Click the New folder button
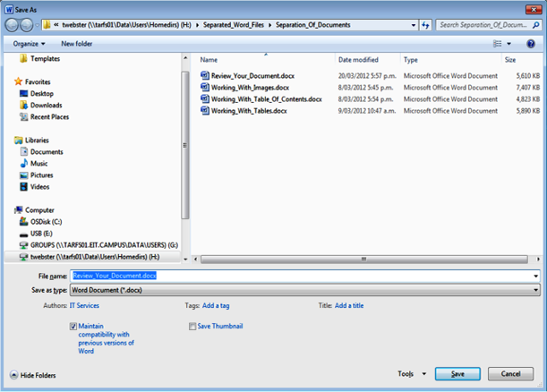Image resolution: width=547 pixels, height=392 pixels. [x=77, y=44]
